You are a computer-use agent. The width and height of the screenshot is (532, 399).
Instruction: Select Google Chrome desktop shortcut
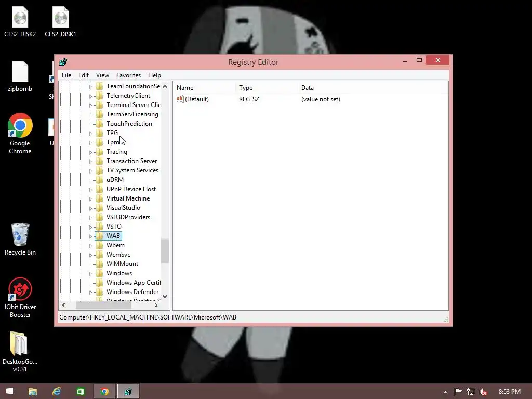click(x=20, y=134)
